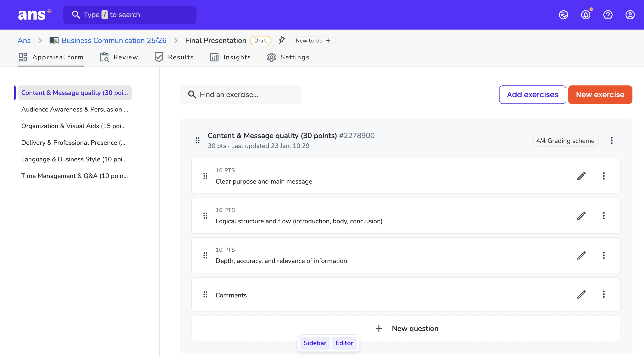Grab drag handle of Clear purpose and main message

(205, 176)
